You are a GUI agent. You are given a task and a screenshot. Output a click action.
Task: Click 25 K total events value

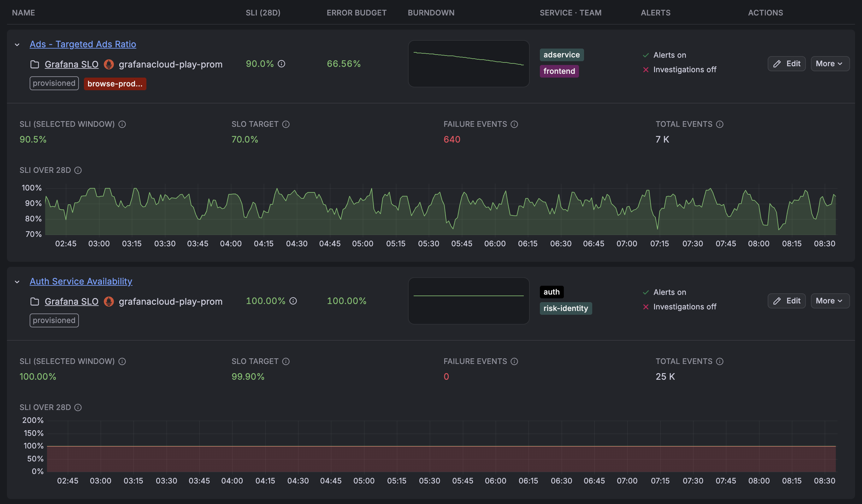point(665,377)
